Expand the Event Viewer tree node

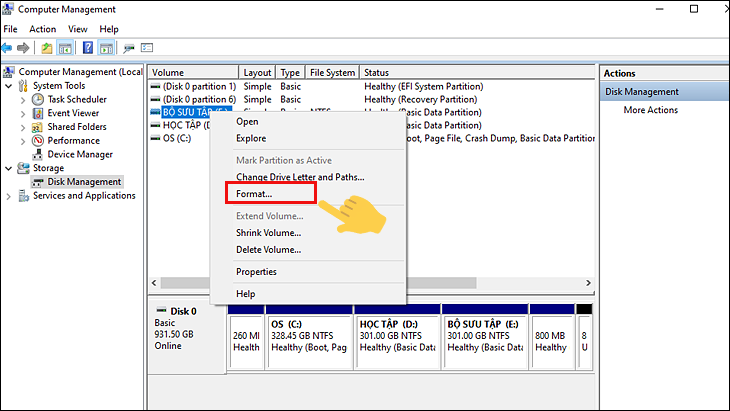23,114
